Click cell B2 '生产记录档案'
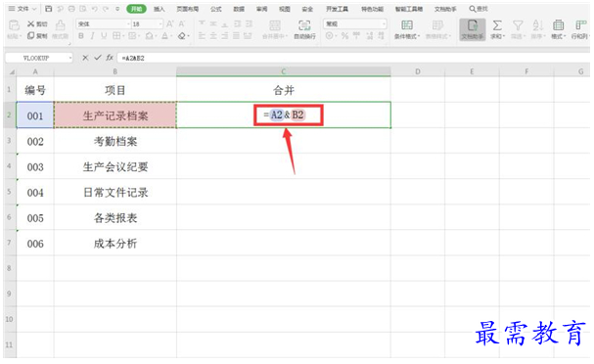Image resolution: width=594 pixels, height=364 pixels. pyautogui.click(x=115, y=115)
